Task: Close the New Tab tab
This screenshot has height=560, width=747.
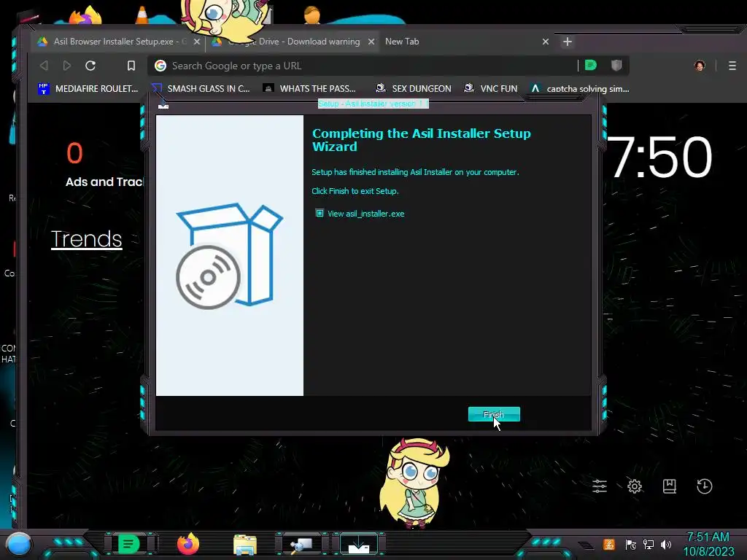Action: (546, 42)
